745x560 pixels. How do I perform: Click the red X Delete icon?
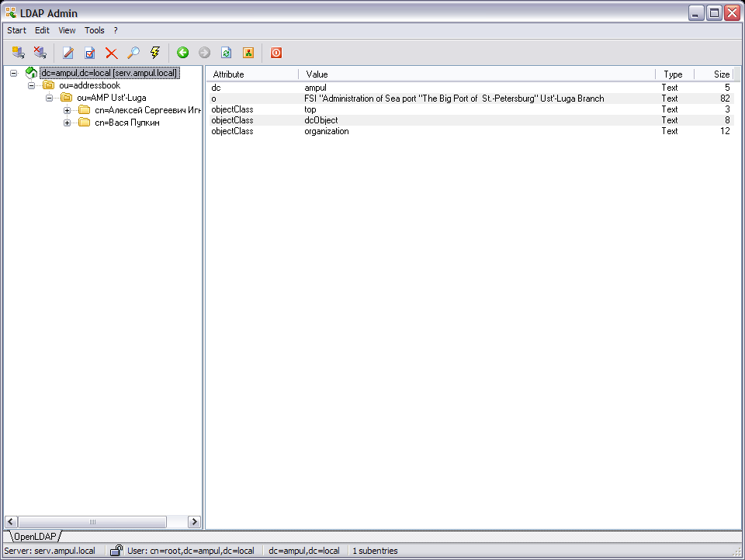tap(111, 53)
